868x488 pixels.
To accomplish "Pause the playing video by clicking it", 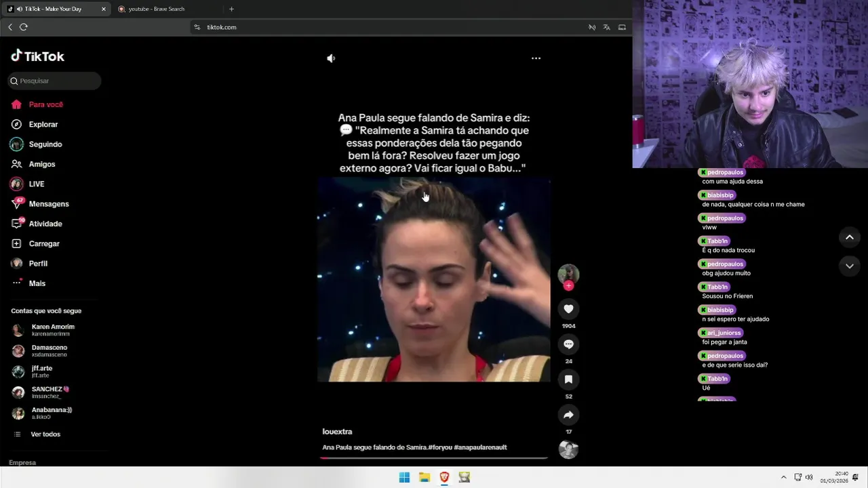I will (x=434, y=280).
